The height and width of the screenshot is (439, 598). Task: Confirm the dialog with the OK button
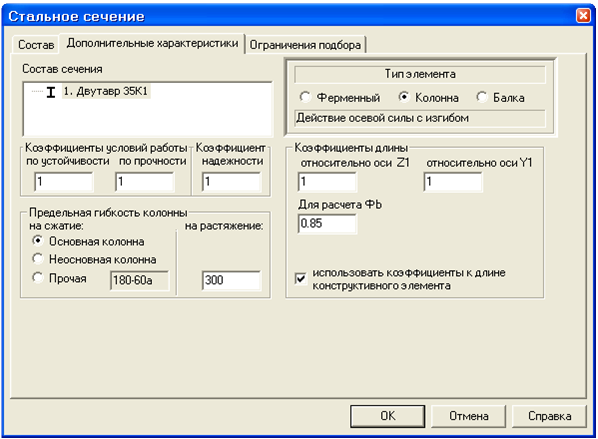click(x=387, y=416)
